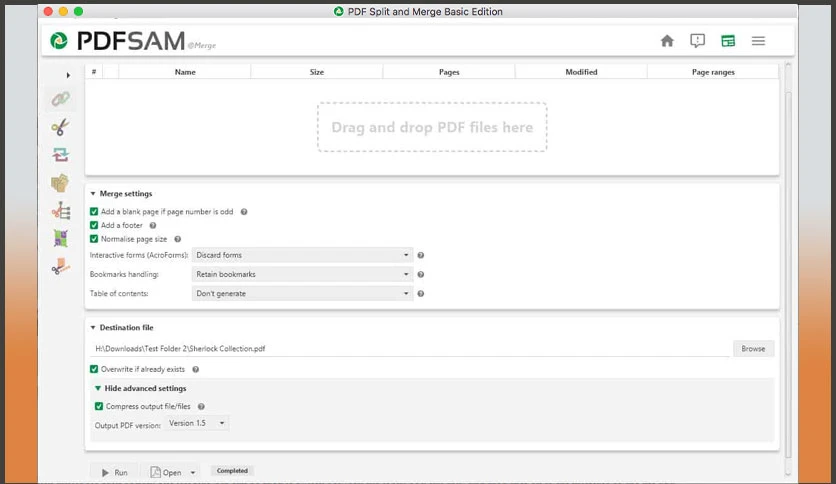Click the destination file path field
This screenshot has height=484, width=836.
click(409, 349)
